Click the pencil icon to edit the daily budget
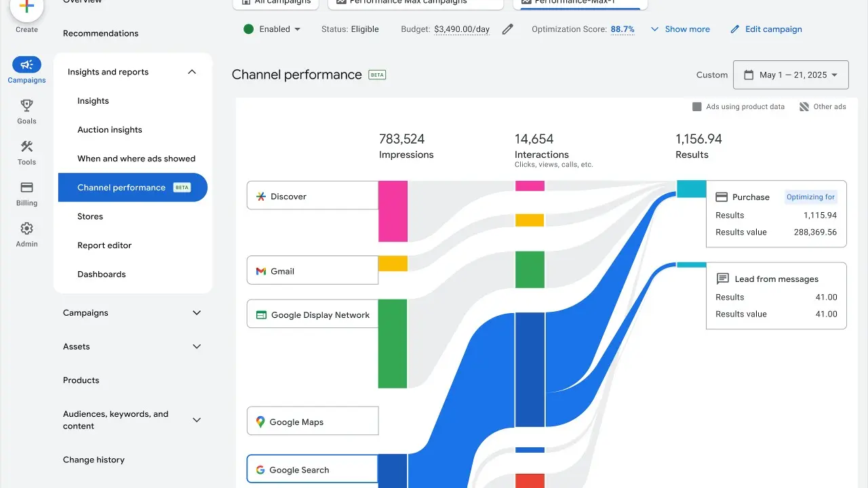Screen dimensions: 868x488 pyautogui.click(x=507, y=29)
